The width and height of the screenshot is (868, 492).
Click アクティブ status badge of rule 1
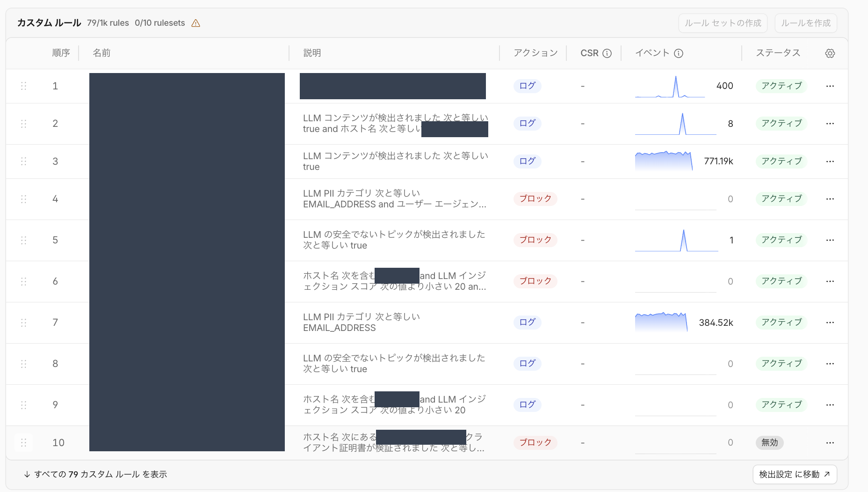click(x=781, y=86)
